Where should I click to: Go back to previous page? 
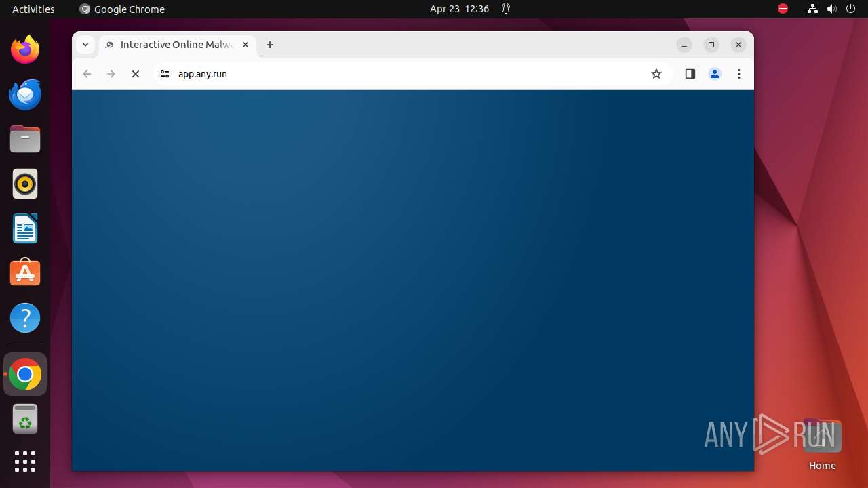click(87, 74)
